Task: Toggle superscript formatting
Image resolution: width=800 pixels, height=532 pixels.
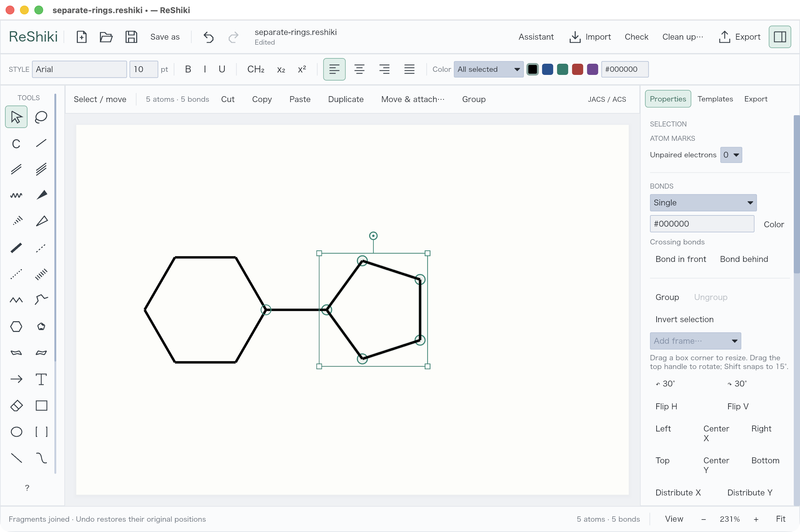Action: (x=302, y=69)
